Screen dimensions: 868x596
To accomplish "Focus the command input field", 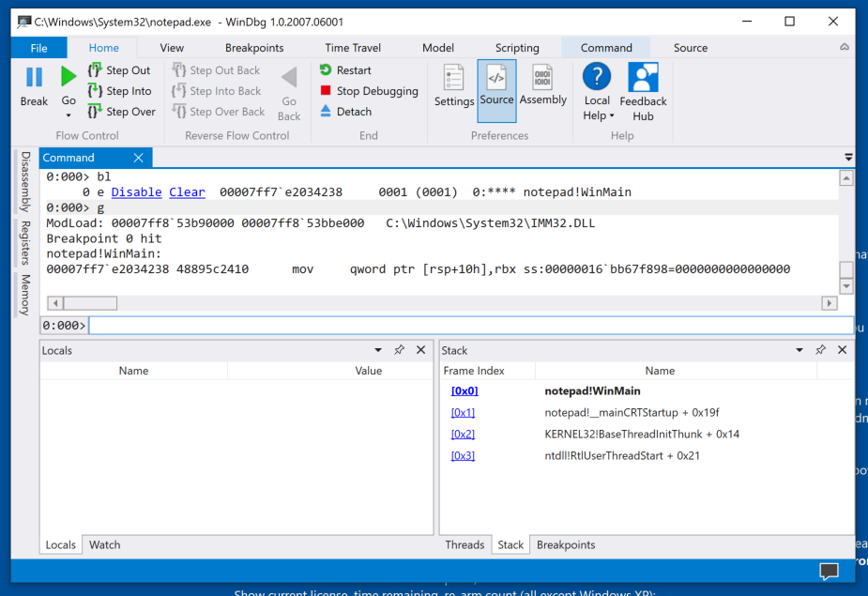I will (x=469, y=326).
